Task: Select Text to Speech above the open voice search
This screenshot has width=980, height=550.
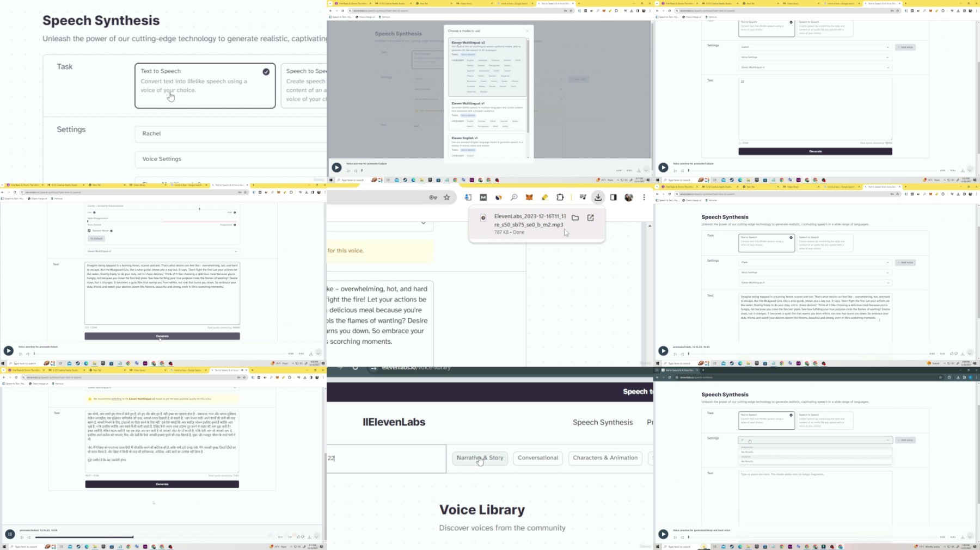Action: [767, 420]
